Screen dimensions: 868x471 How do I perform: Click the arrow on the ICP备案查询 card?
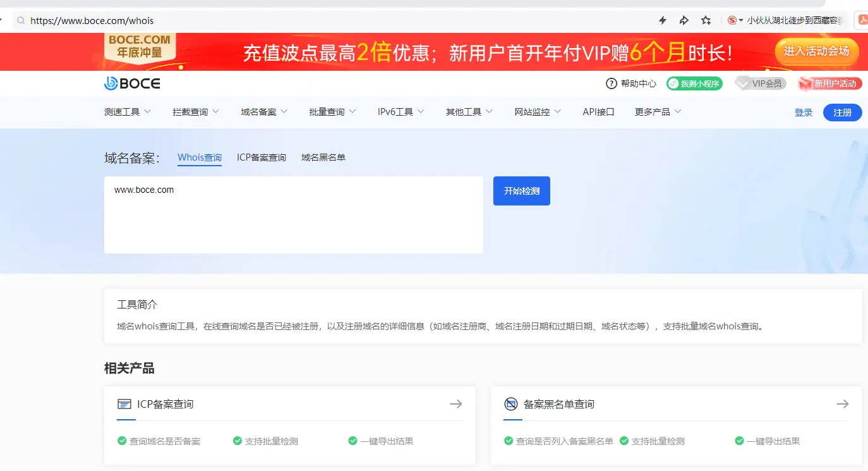[x=455, y=404]
